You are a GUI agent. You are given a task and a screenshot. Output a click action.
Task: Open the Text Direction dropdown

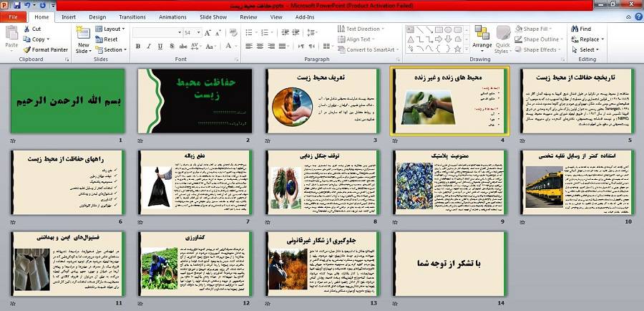pos(361,29)
